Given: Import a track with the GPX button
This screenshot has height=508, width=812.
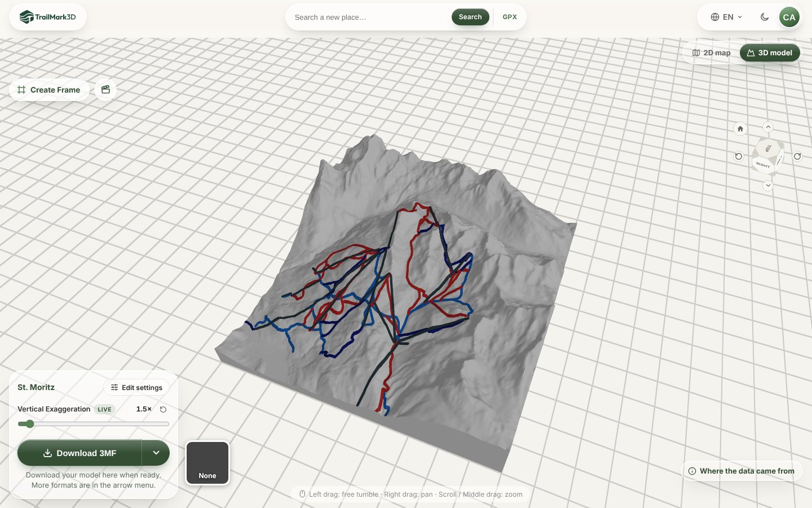Looking at the screenshot, I should tap(510, 17).
